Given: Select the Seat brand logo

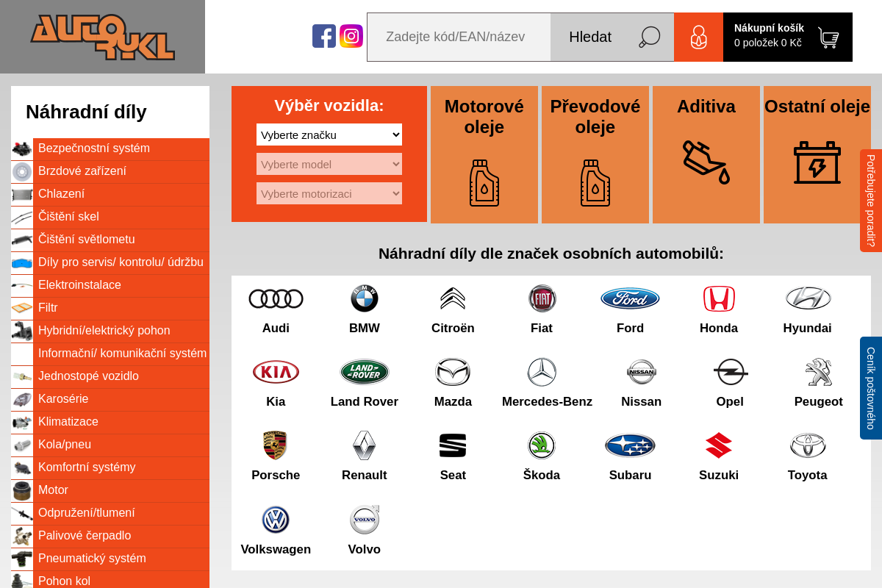Looking at the screenshot, I should [453, 445].
